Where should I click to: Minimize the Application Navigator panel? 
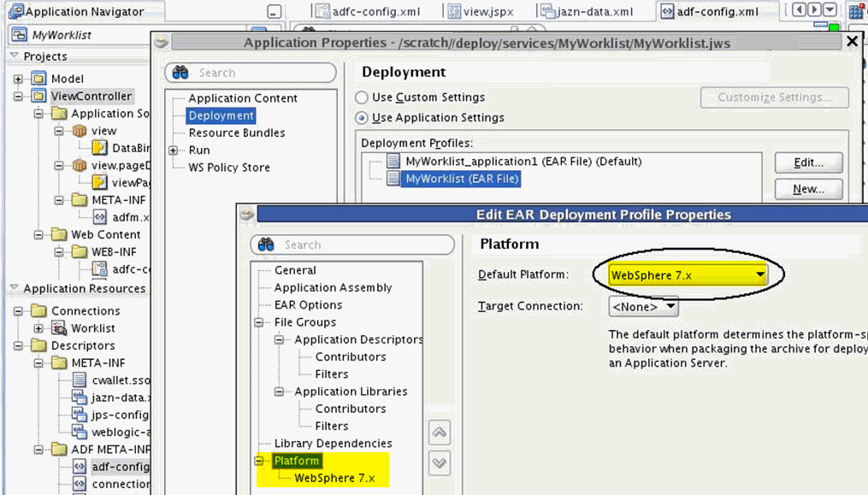274,11
